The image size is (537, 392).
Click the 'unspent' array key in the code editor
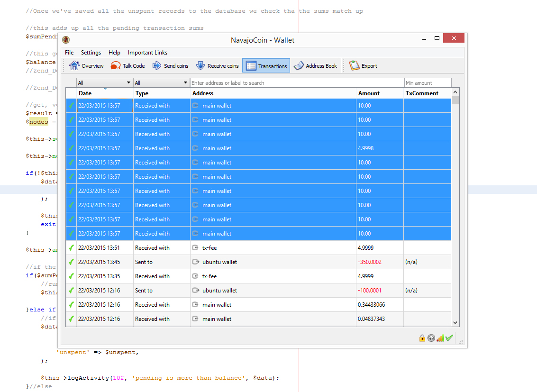[73, 352]
